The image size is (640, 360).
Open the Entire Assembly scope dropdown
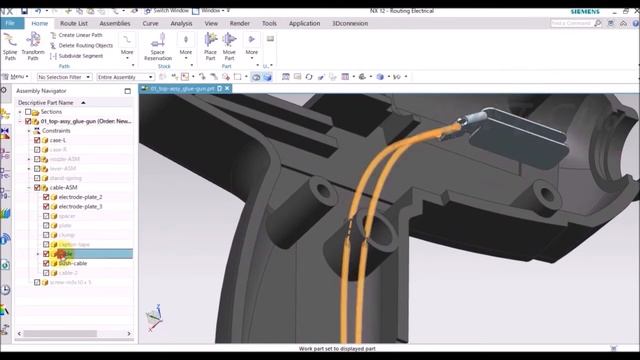pyautogui.click(x=125, y=77)
